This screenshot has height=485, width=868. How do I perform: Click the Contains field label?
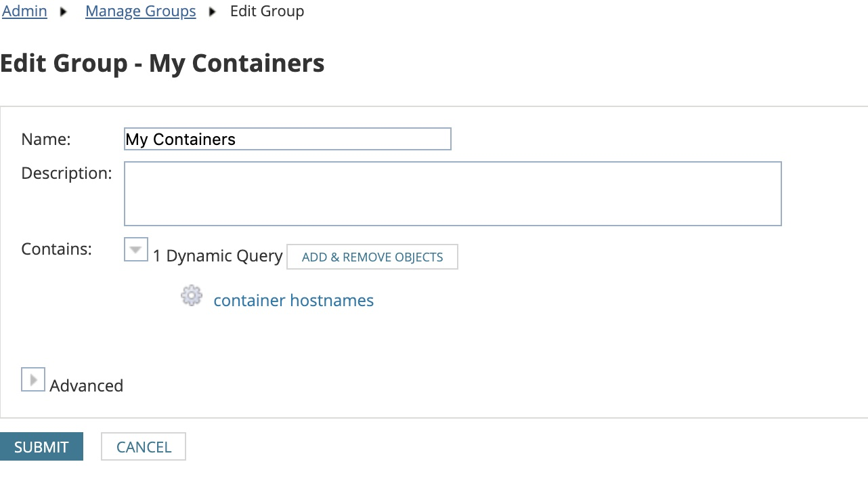coord(56,249)
